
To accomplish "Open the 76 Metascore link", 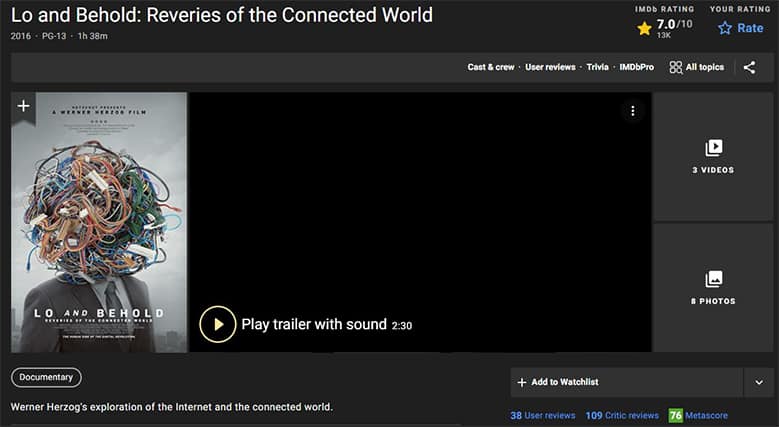I will point(698,416).
